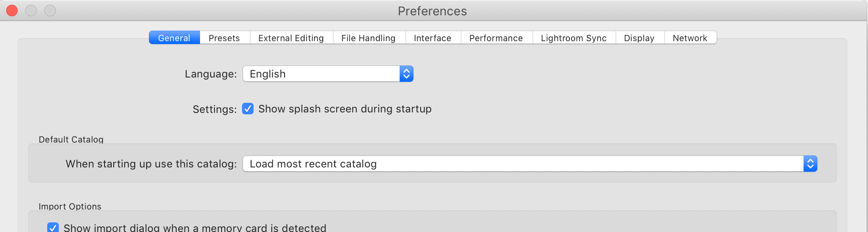Click the blue arrows on Language popup

coord(406,74)
